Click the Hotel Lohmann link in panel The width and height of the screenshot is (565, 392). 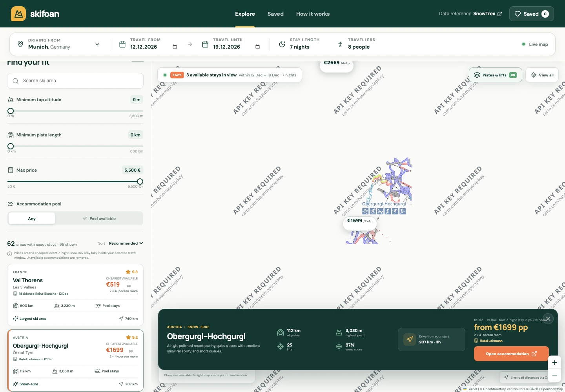point(491,341)
